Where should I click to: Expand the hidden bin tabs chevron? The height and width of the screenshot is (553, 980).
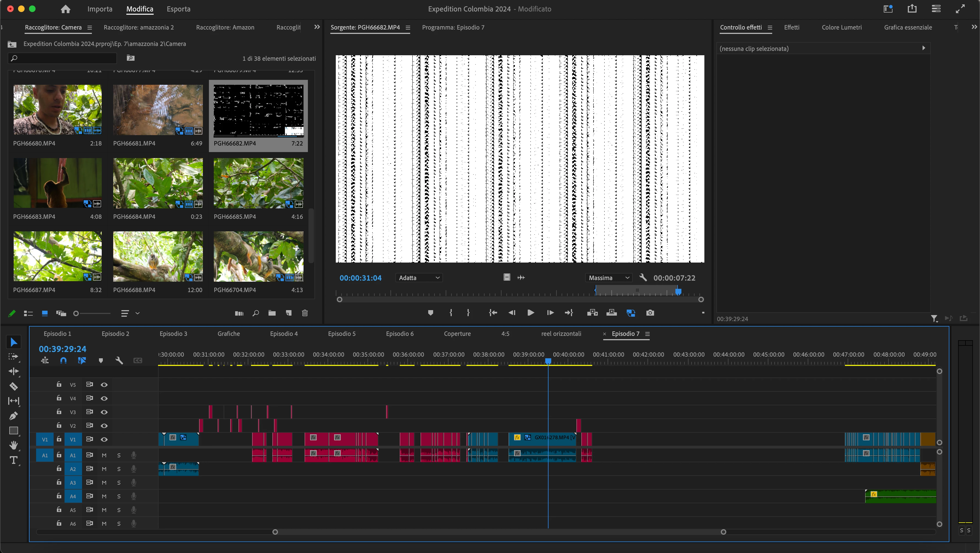317,27
